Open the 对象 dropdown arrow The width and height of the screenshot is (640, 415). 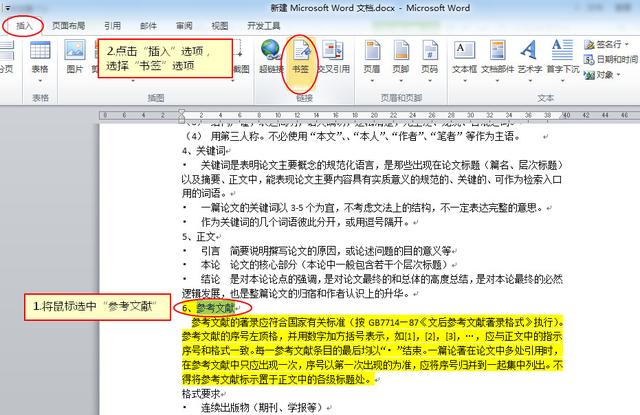point(619,75)
